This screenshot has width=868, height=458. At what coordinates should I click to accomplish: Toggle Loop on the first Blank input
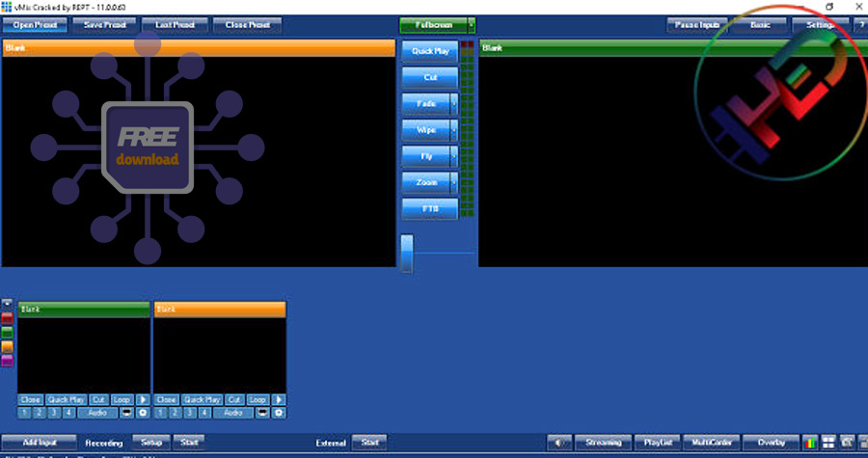[x=122, y=399]
